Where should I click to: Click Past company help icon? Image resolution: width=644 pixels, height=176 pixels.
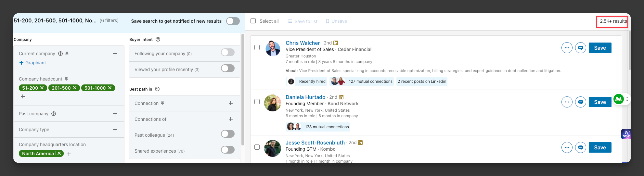[x=54, y=114]
